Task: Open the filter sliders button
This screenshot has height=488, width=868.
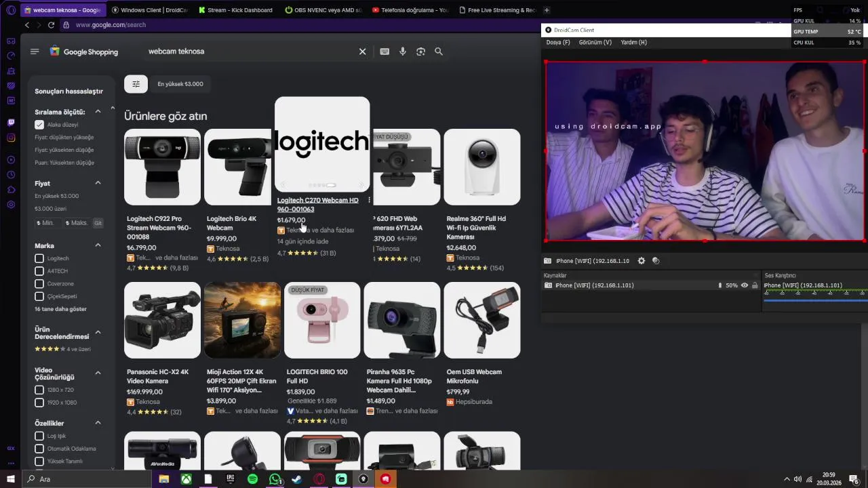Action: (x=136, y=84)
